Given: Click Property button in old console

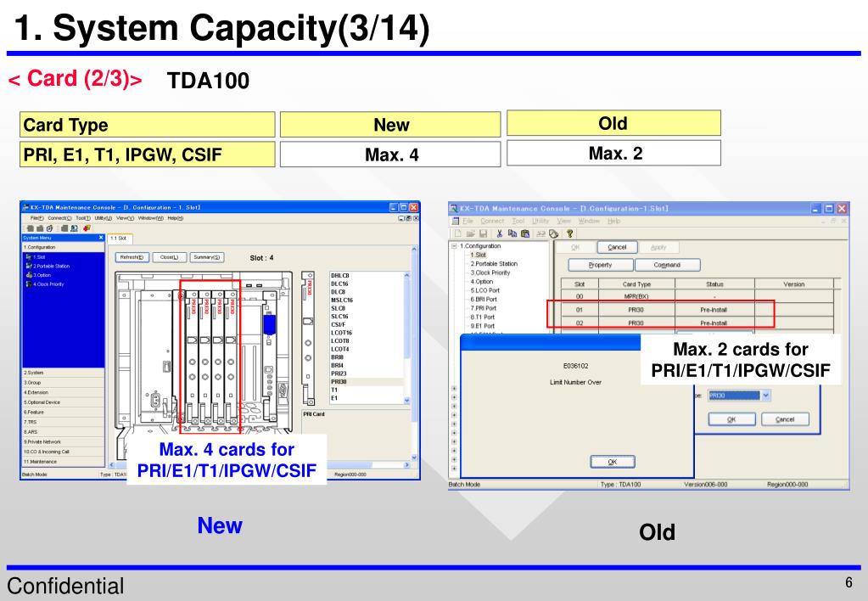Looking at the screenshot, I should point(601,265).
